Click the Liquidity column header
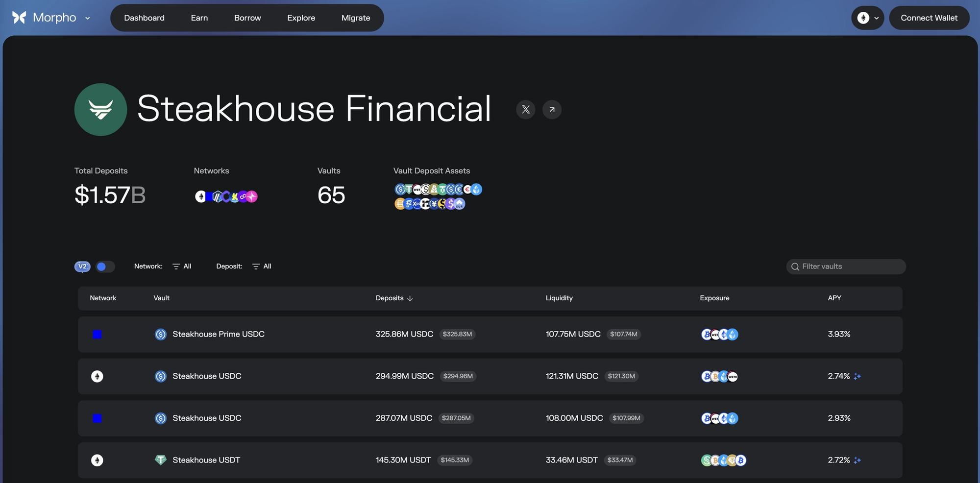This screenshot has height=483, width=980. 559,298
